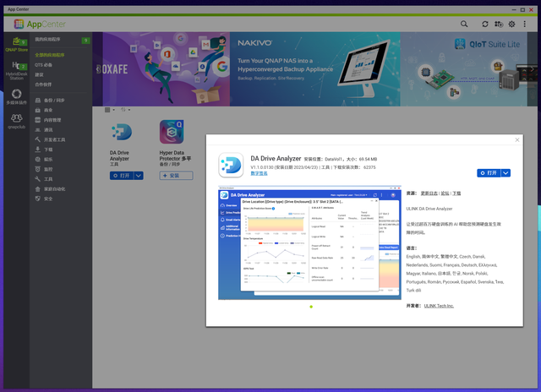This screenshot has width=541, height=392.
Task: Open the search icon in App Center header
Action: tap(464, 24)
